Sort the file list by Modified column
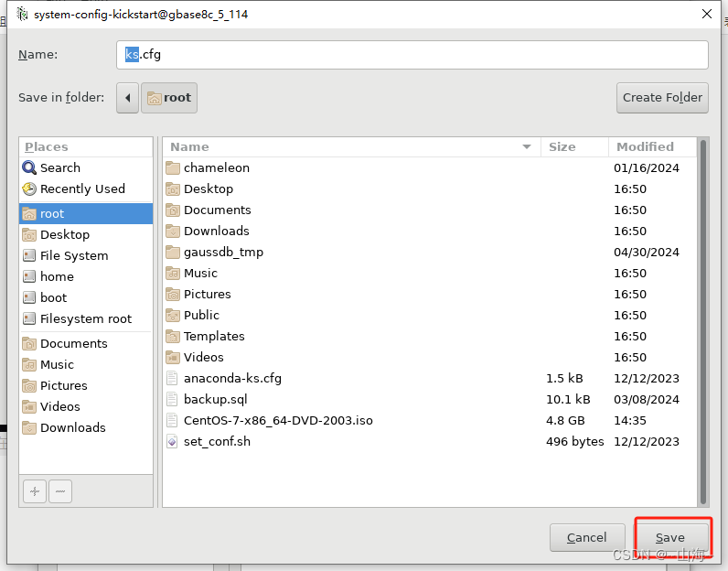The height and width of the screenshot is (571, 728). 645,146
